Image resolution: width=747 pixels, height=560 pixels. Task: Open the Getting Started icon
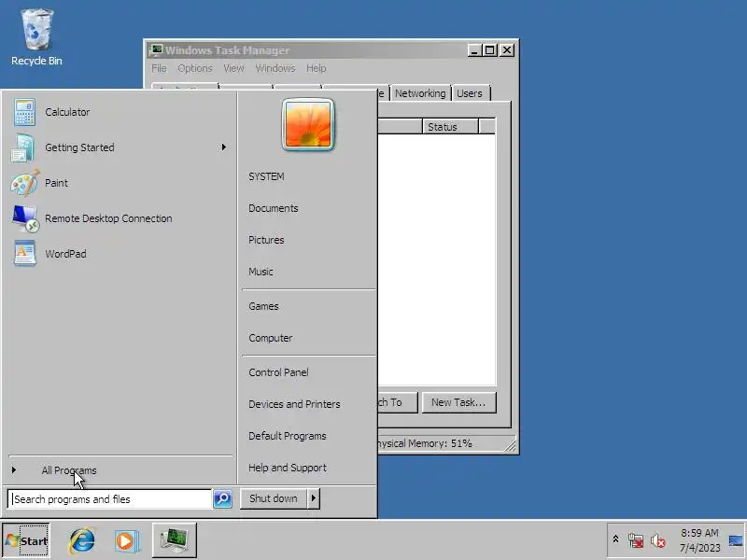[x=23, y=147]
